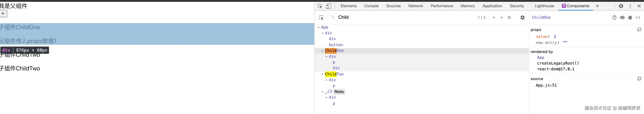Screen dimensions: 644x114
Task: Copy props to clipboard icon
Action: (x=639, y=30)
